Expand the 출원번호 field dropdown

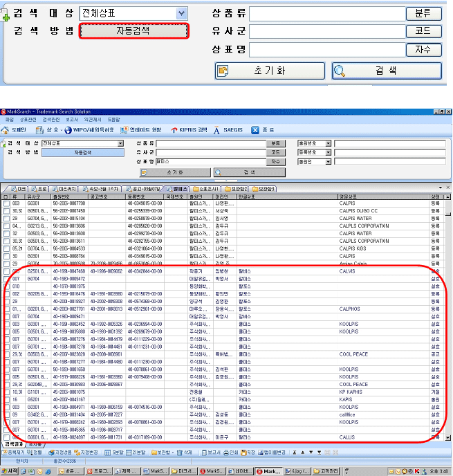point(328,143)
